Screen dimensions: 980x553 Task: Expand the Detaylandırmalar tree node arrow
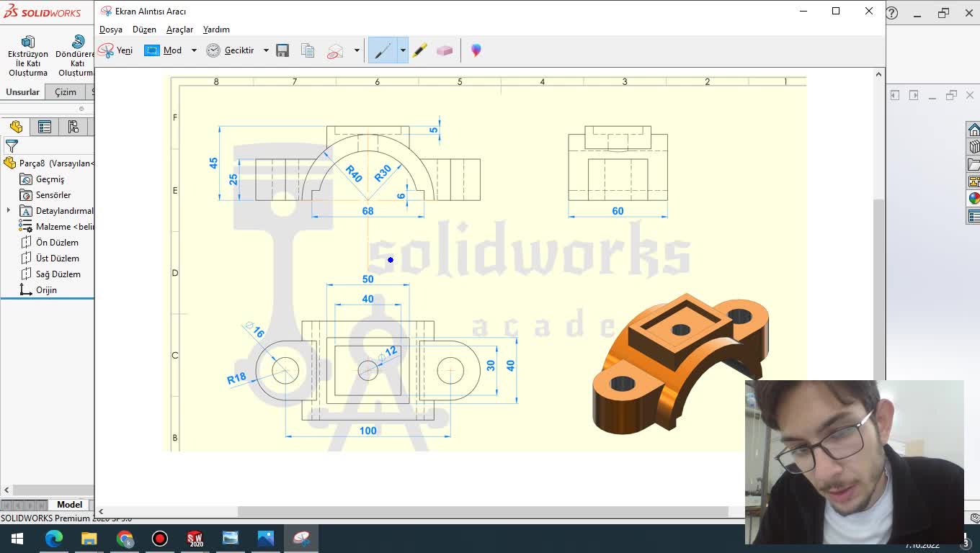tap(8, 211)
